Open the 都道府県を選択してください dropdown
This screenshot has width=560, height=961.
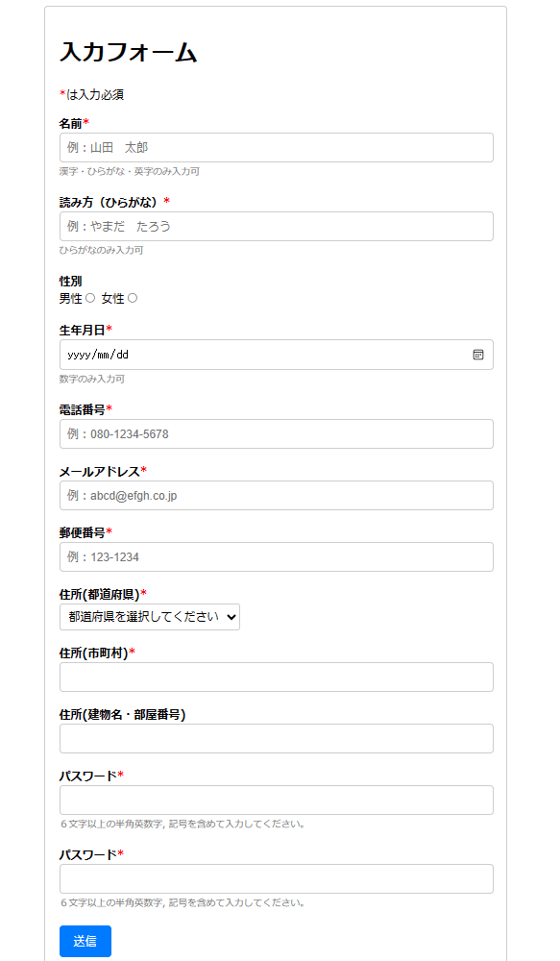pos(150,617)
